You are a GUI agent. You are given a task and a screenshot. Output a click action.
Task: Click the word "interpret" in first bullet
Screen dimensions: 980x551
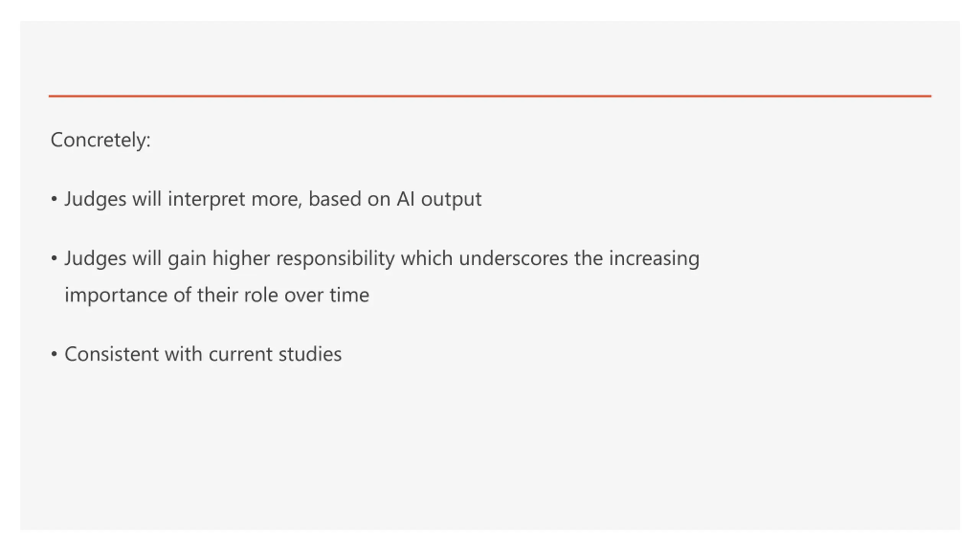point(206,200)
